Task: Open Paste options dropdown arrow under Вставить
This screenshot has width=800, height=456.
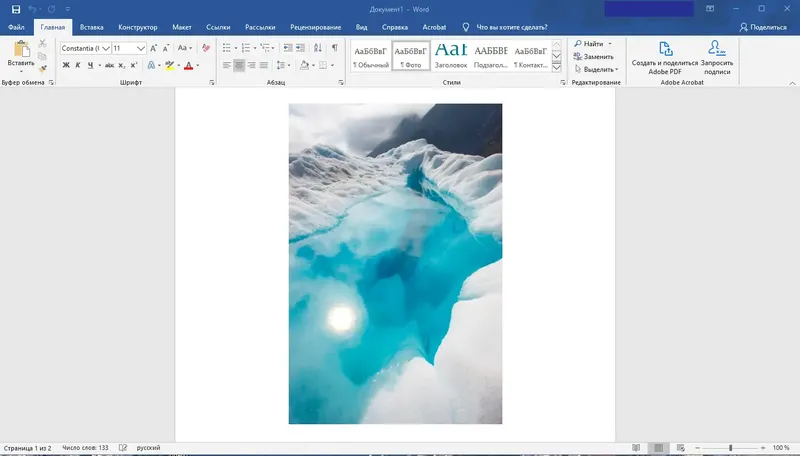Action: (21, 71)
